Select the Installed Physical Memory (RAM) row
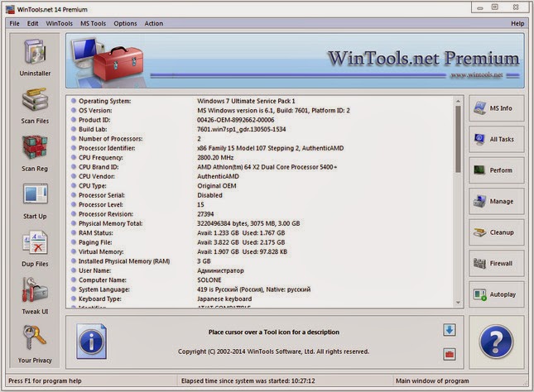 (x=262, y=261)
